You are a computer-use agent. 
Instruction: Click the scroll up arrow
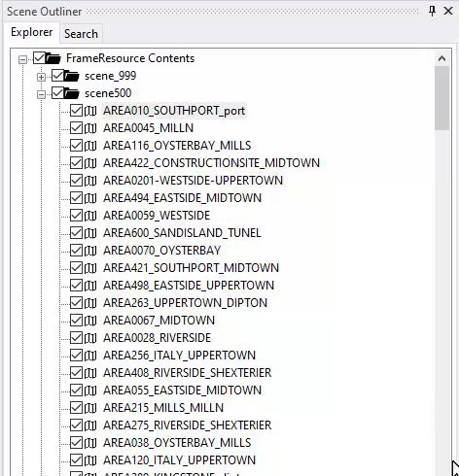click(441, 58)
